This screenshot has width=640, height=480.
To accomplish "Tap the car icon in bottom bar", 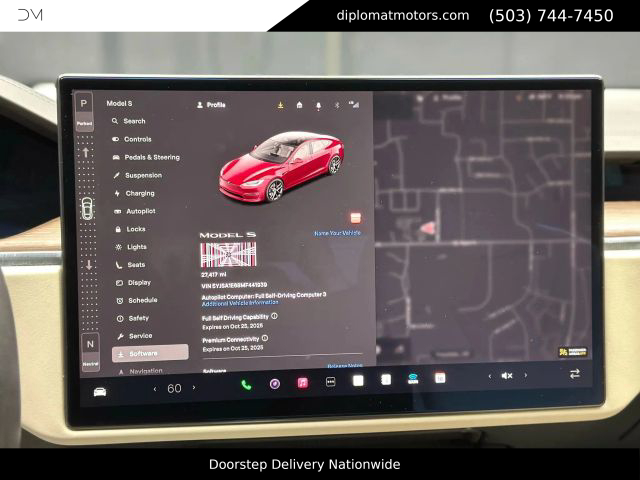I will click(100, 392).
